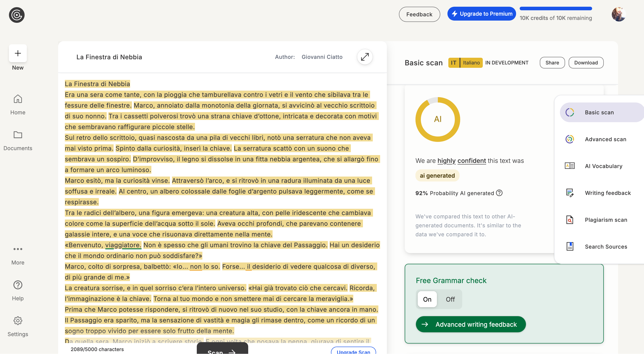Click the Plagiarism scan icon
This screenshot has width=644, height=354.
[570, 220]
